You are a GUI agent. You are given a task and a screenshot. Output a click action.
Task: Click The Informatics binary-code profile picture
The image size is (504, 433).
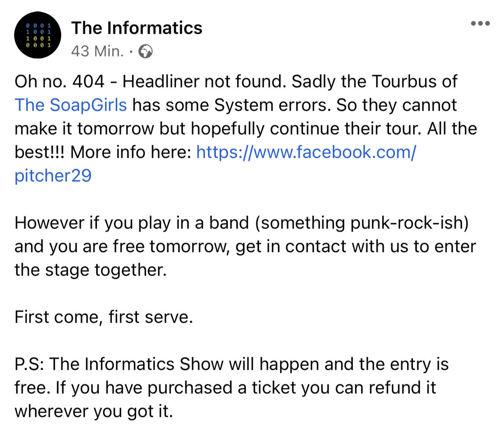click(x=37, y=35)
